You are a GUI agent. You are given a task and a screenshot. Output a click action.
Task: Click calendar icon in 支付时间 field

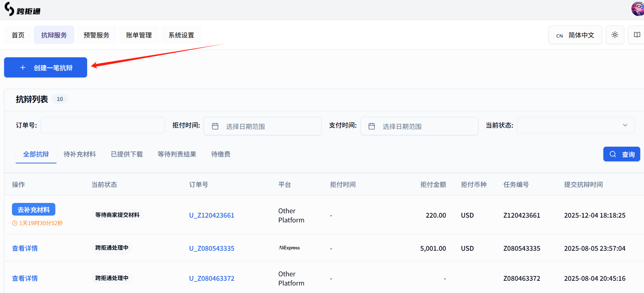pos(372,126)
